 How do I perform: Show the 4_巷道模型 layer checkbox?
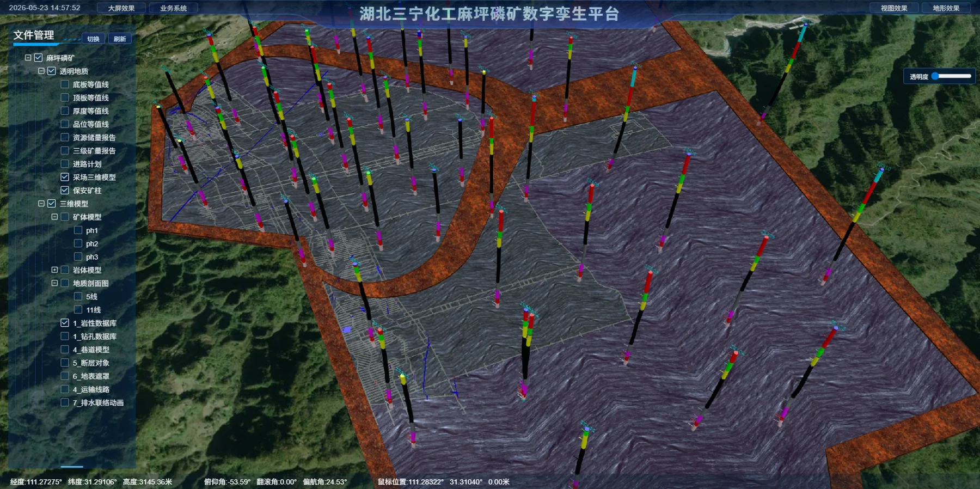click(x=65, y=350)
